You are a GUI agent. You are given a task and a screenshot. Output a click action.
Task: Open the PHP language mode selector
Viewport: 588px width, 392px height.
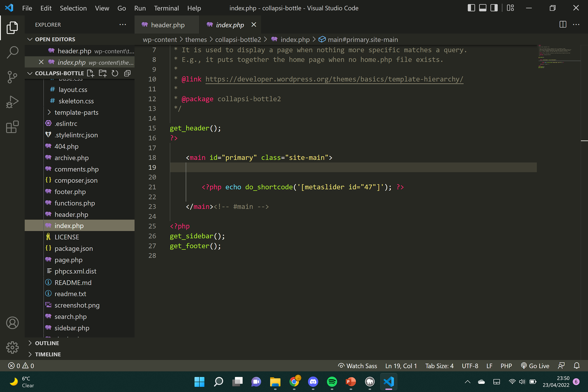(506, 366)
